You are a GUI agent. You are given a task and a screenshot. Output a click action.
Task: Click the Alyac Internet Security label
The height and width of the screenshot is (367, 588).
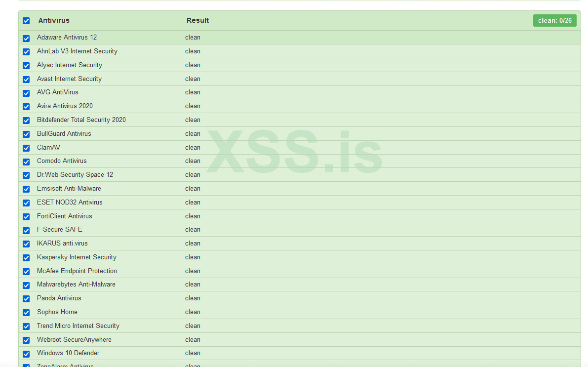[x=70, y=65]
